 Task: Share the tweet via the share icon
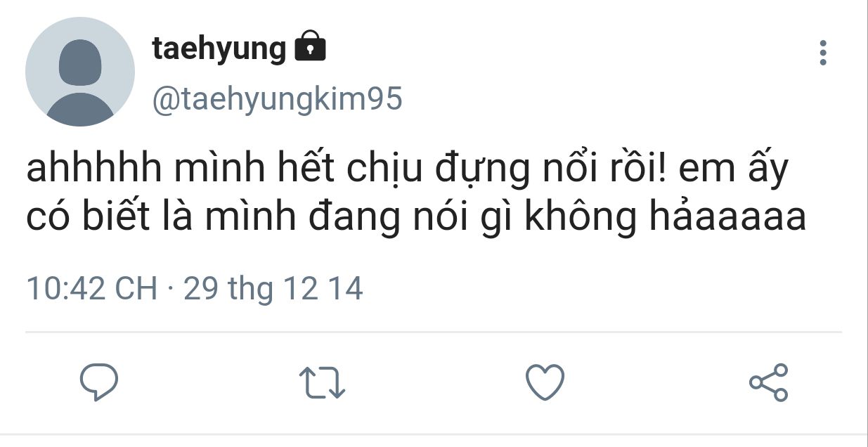coord(769,382)
